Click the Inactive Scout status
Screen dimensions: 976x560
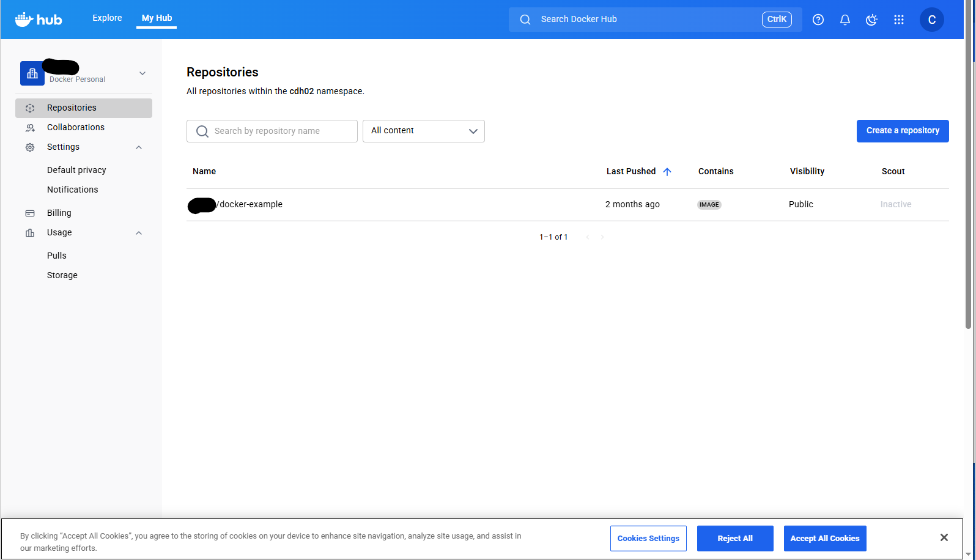point(896,204)
